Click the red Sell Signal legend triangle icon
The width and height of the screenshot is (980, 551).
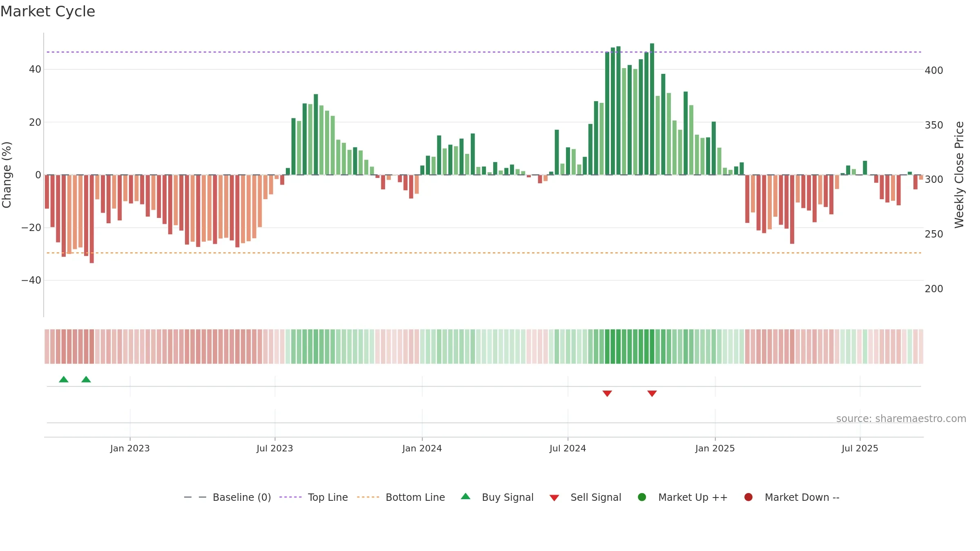tap(554, 498)
